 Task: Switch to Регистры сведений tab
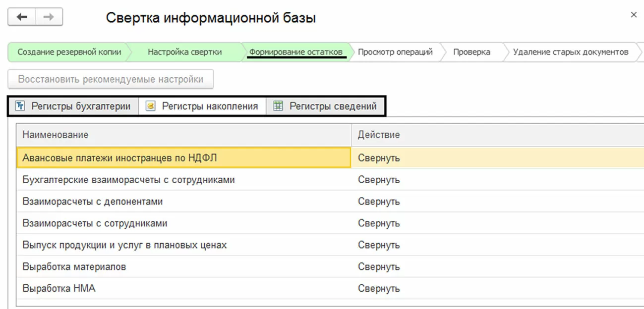tap(325, 106)
